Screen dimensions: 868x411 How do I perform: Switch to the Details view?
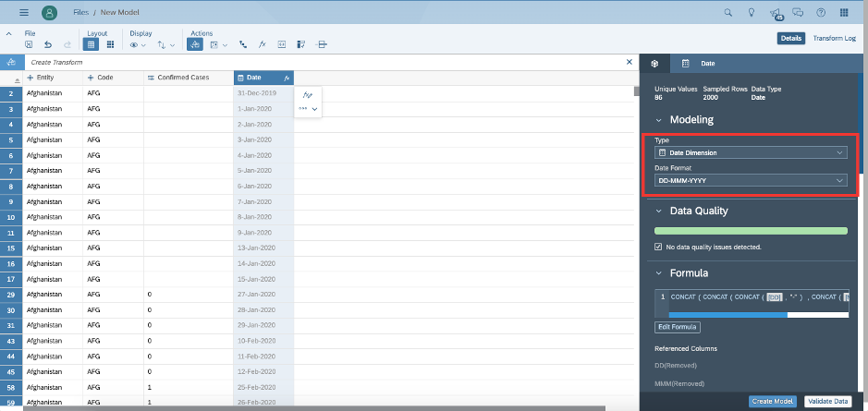(x=790, y=38)
